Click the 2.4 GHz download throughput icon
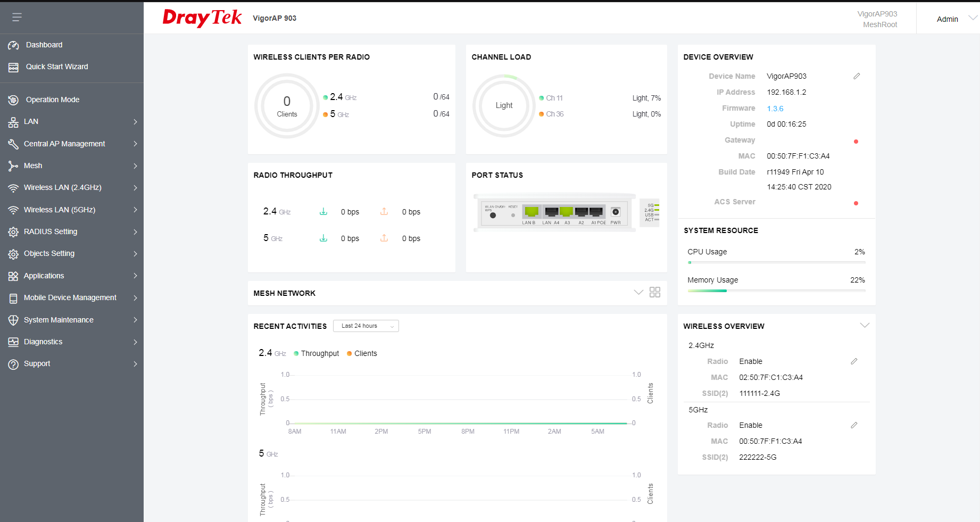Image resolution: width=980 pixels, height=522 pixels. coord(323,212)
